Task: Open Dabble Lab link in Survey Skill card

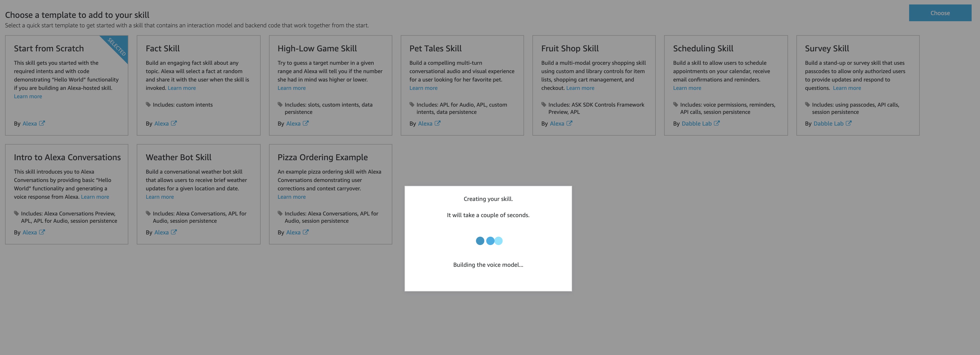Action: (828, 124)
